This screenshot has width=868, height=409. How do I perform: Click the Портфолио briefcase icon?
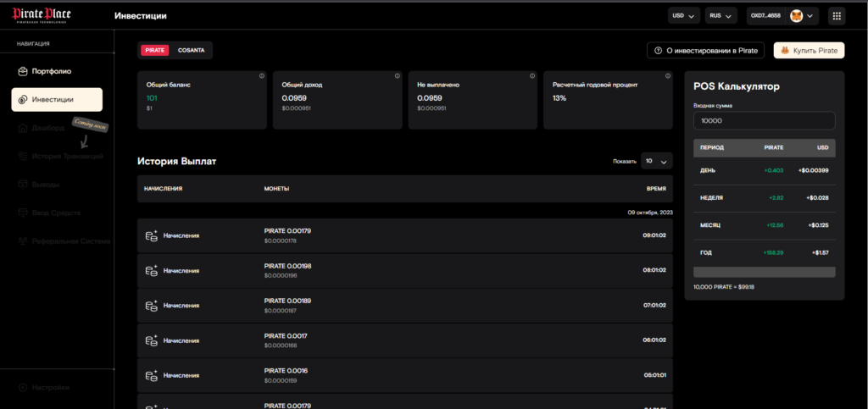pos(23,71)
